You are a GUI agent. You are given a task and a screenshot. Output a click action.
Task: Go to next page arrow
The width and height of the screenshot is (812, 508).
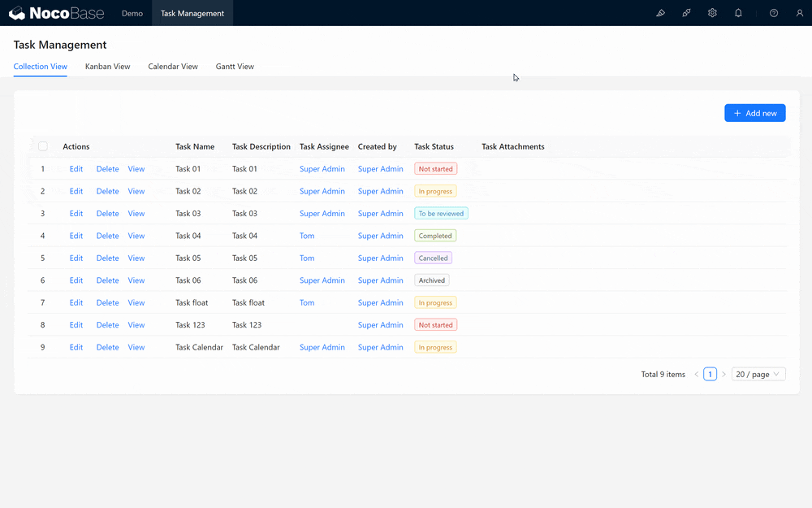(723, 374)
